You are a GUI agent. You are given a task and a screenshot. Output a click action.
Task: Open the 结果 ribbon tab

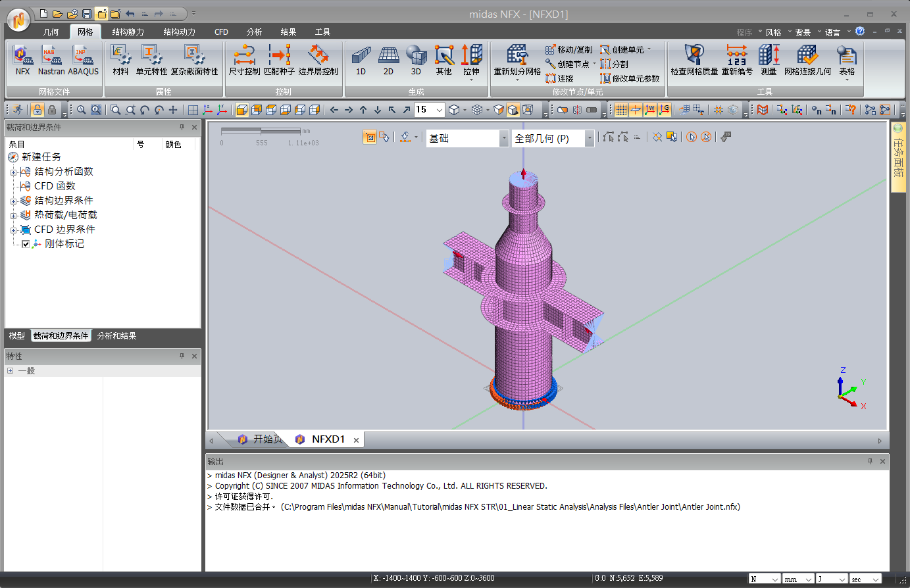(x=288, y=32)
